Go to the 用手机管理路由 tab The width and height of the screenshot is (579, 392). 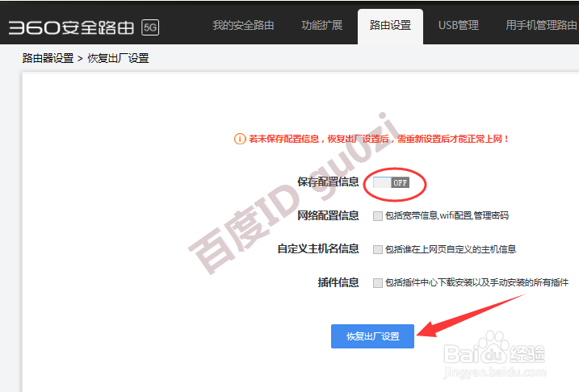click(541, 26)
